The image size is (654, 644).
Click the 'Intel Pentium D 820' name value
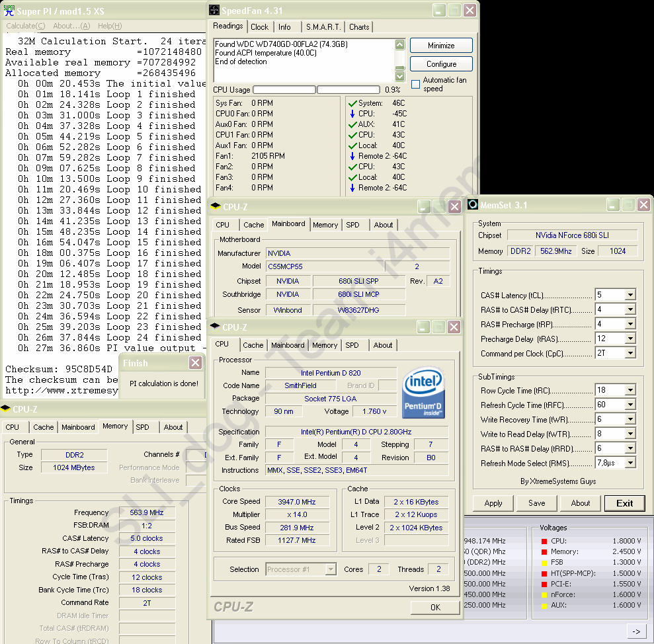coord(331,373)
